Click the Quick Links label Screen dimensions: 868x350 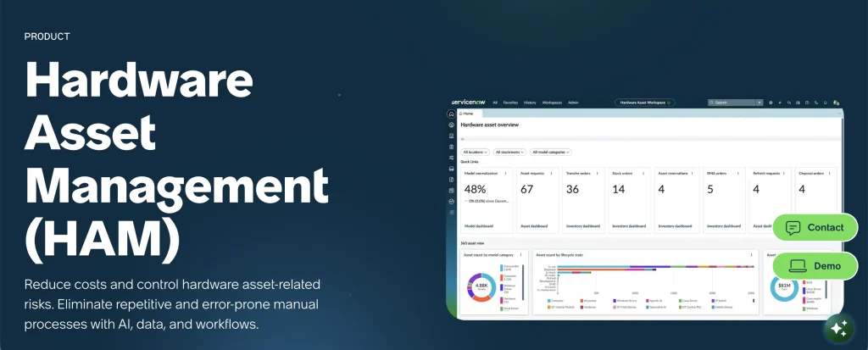pyautogui.click(x=470, y=162)
